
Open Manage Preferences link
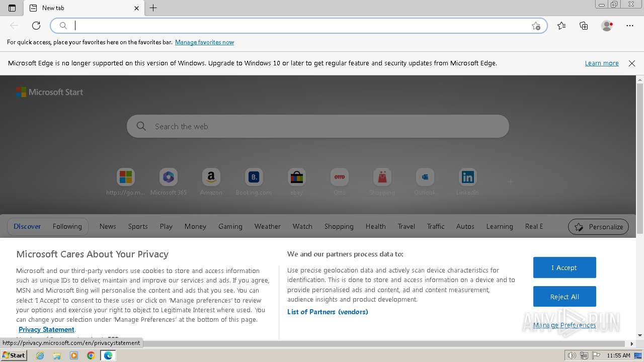565,325
